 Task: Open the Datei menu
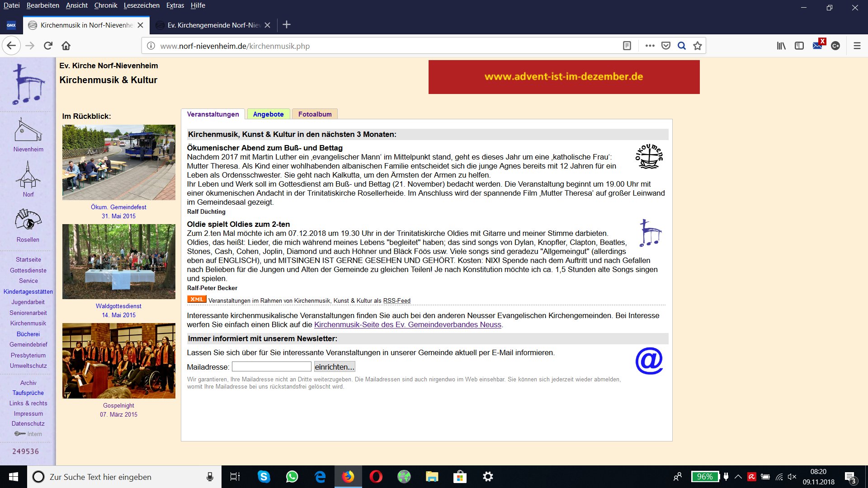coord(12,5)
